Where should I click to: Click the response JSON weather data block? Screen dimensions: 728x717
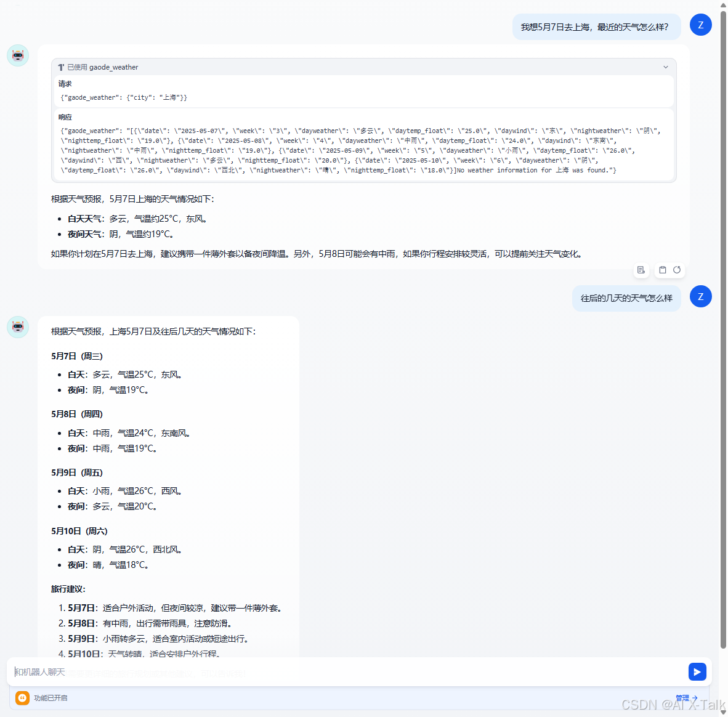(361, 150)
